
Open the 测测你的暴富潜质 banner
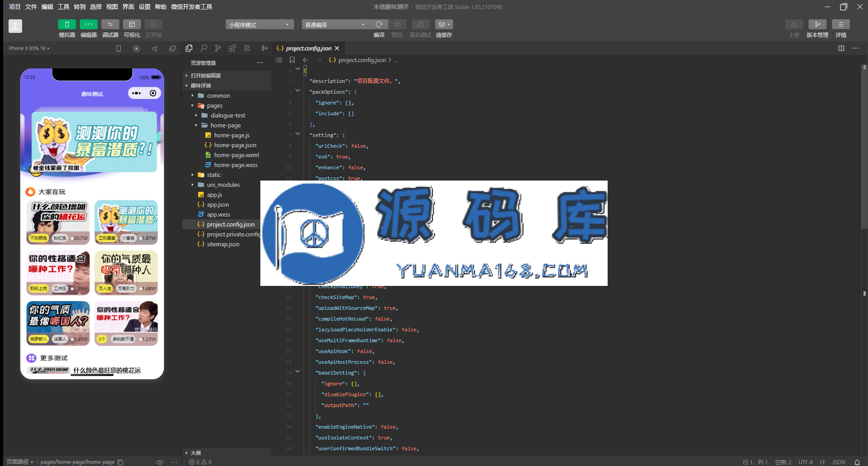pos(94,142)
